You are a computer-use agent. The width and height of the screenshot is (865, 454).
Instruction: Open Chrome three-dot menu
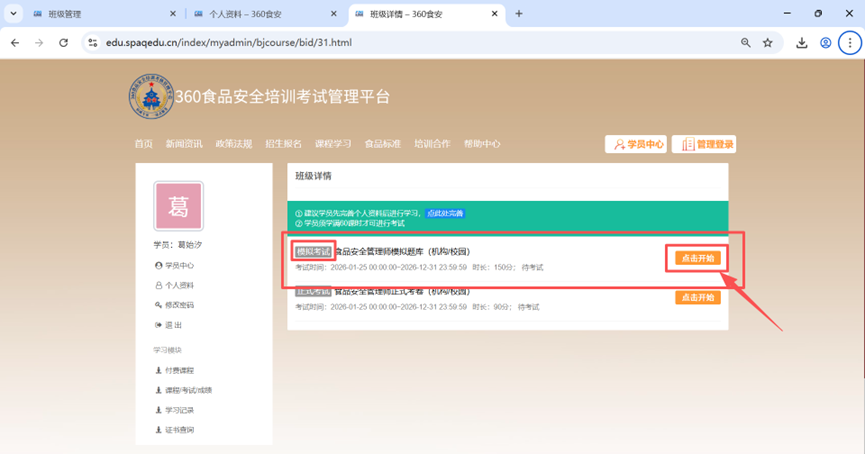(850, 43)
